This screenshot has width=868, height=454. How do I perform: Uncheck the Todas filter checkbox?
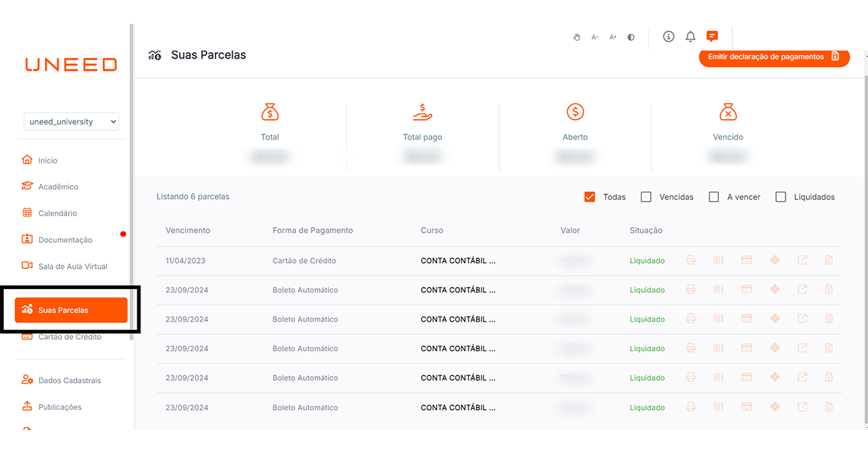(590, 197)
